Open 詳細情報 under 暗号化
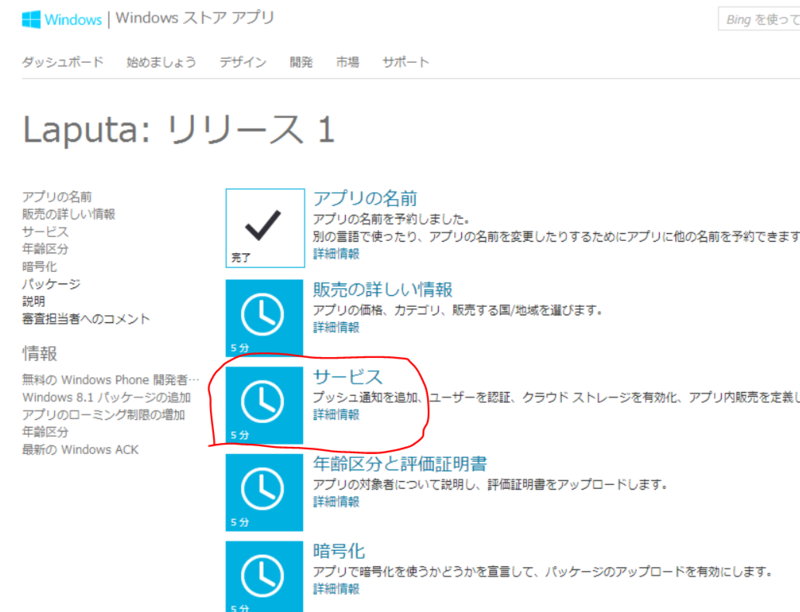Image resolution: width=800 pixels, height=612 pixels. (336, 589)
